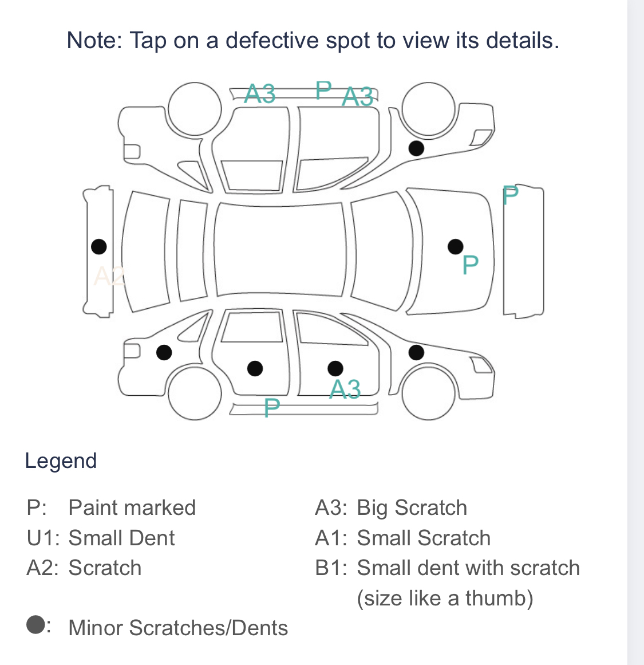Tap the black dot on the front bumper
Viewport: 644px width, 665px height.
point(99,246)
